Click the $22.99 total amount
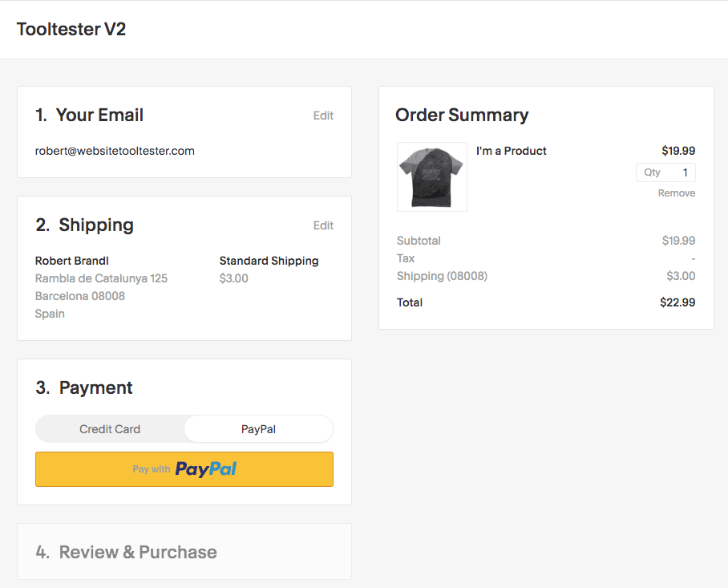The width and height of the screenshot is (728, 588). pos(677,302)
